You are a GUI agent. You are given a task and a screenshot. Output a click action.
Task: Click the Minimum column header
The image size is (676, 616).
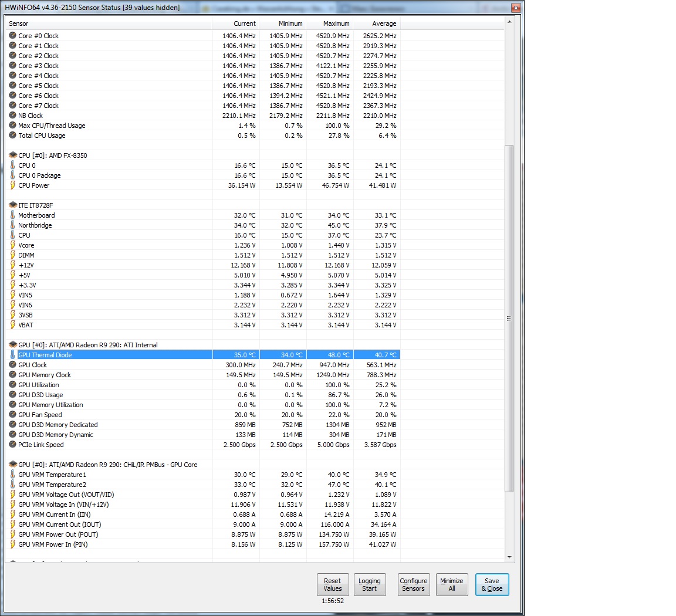pos(283,23)
